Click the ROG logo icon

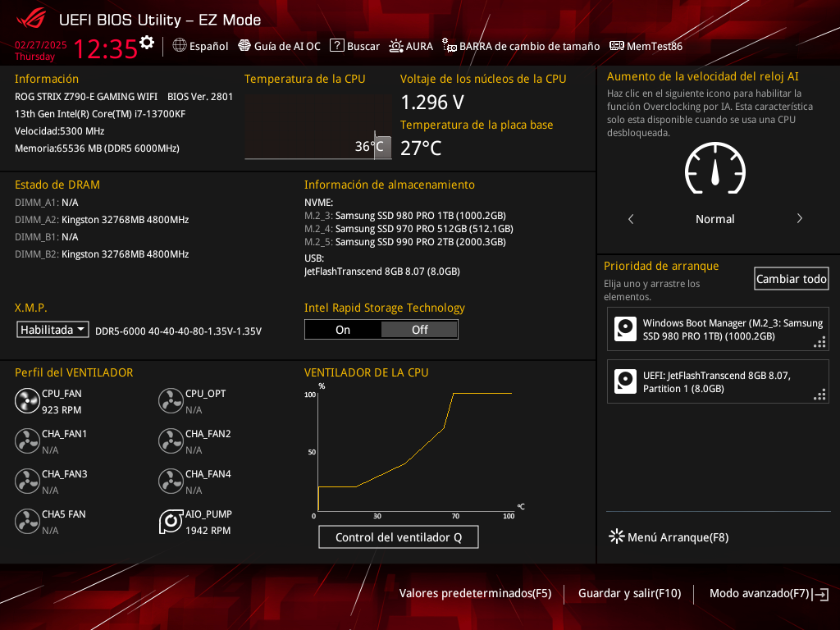coord(32,20)
